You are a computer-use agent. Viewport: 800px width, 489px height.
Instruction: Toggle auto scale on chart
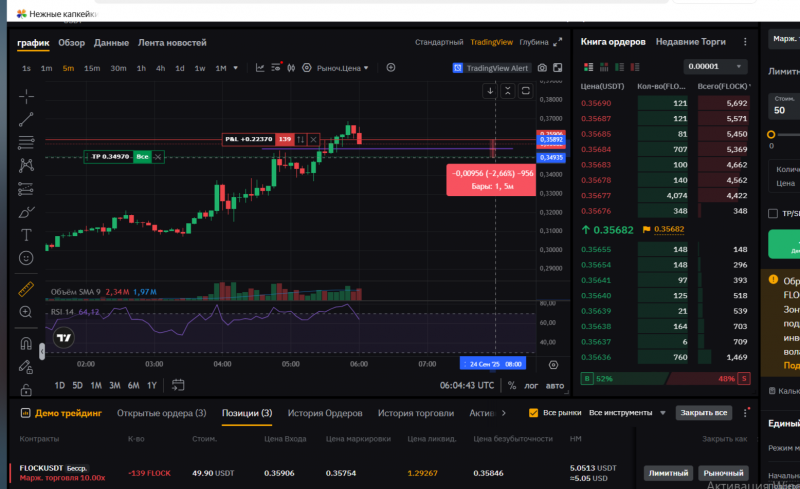(x=555, y=385)
